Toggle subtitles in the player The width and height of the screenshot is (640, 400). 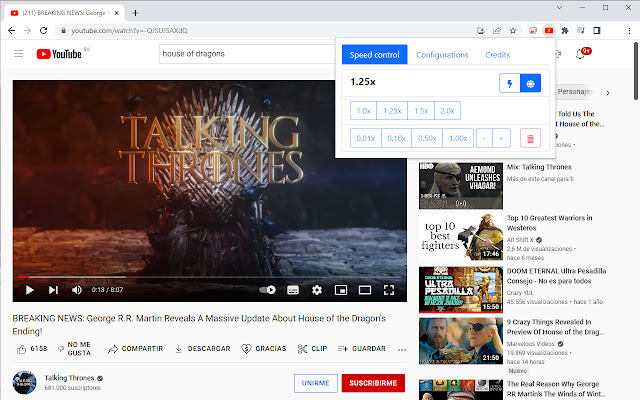tap(293, 290)
